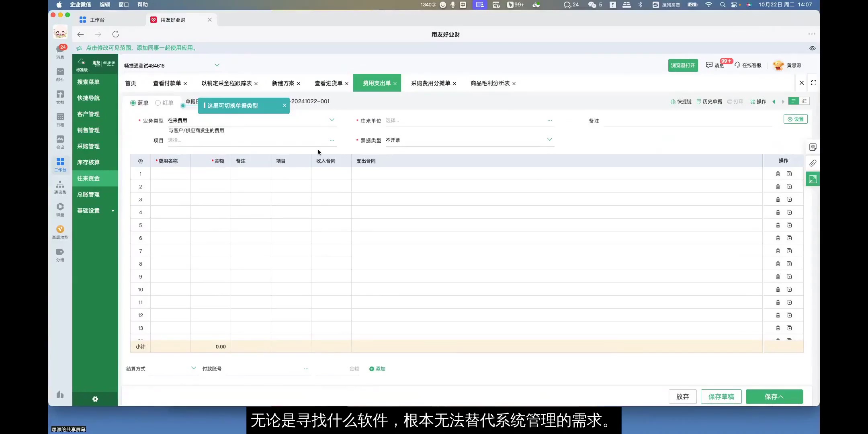The image size is (868, 434).
Task: Switch to the form layout view toggle
Action: (x=803, y=101)
